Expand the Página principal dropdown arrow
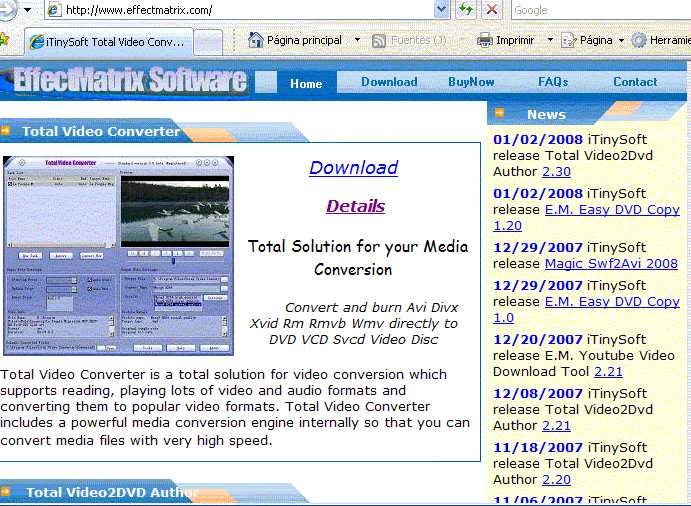Image resolution: width=691 pixels, height=506 pixels. (x=357, y=40)
